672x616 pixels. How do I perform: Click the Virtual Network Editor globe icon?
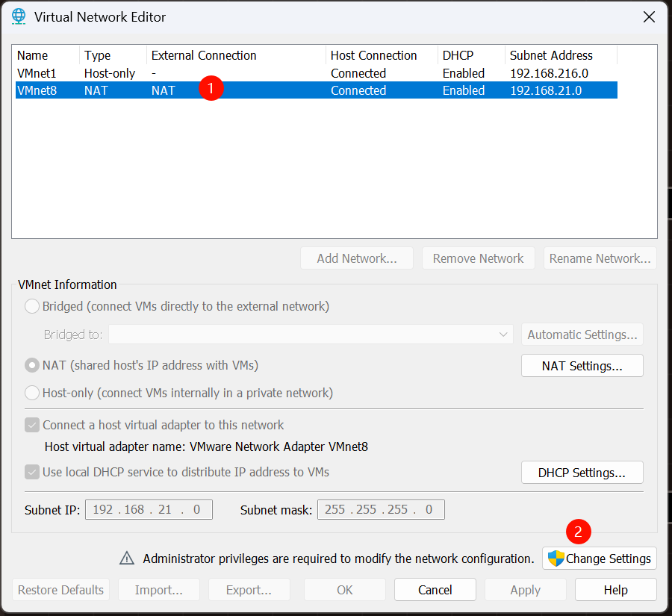(x=19, y=16)
